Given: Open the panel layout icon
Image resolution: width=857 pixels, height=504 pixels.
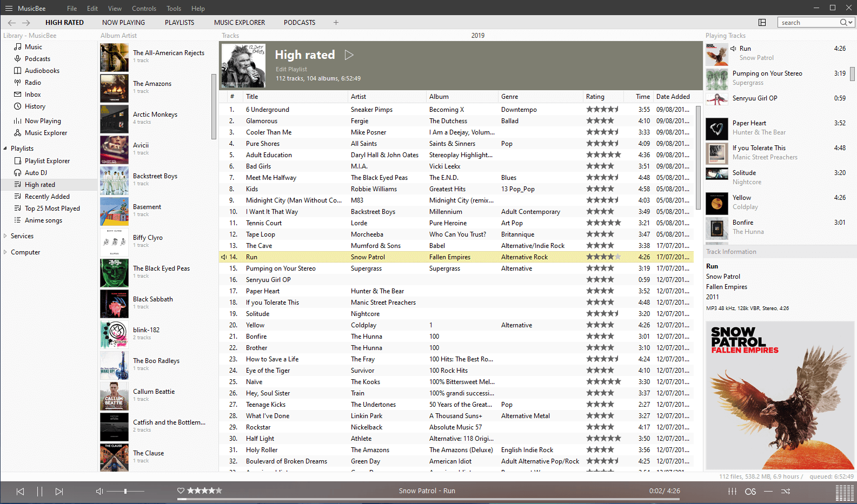Looking at the screenshot, I should click(762, 22).
